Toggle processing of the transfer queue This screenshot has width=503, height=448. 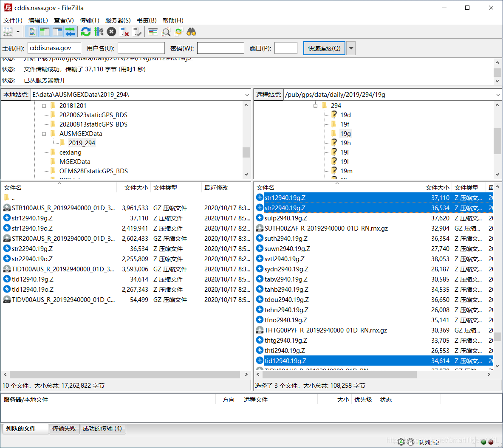click(99, 32)
